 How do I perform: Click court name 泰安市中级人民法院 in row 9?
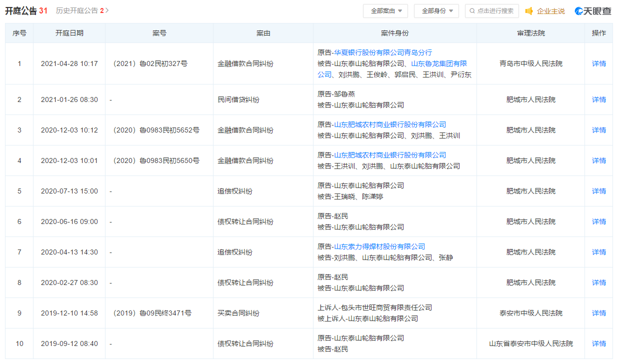pyautogui.click(x=531, y=313)
